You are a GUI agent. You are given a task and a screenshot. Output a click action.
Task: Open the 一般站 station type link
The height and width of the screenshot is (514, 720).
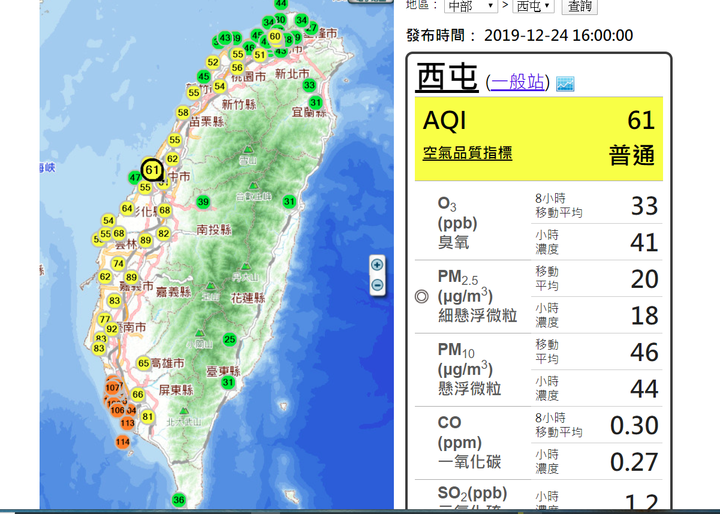click(518, 82)
